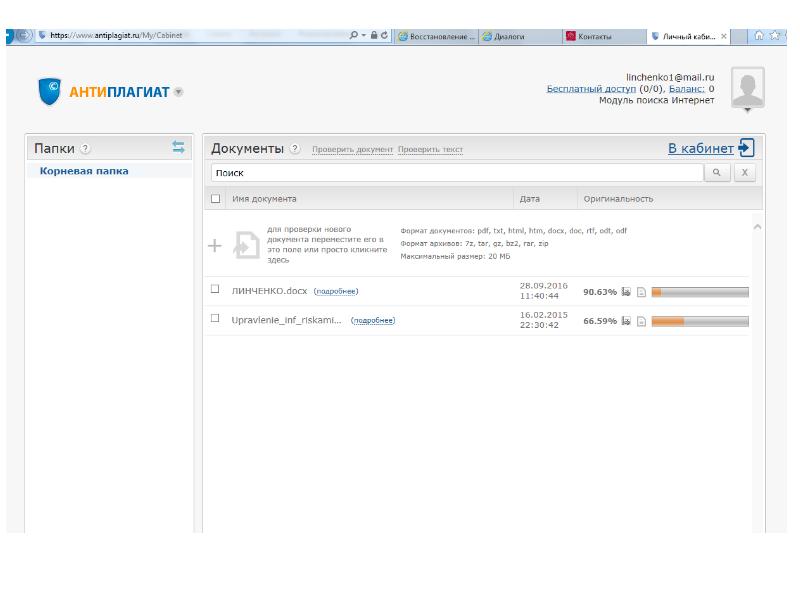Open the report icon for ЛИНЧЕНКО.docx
The width and height of the screenshot is (800, 600).
click(x=626, y=292)
